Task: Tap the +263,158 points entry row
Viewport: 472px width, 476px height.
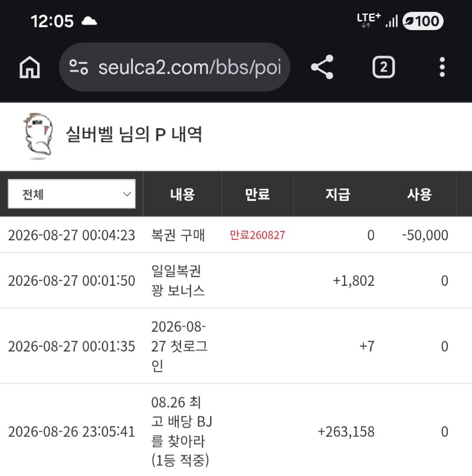Action: click(236, 431)
